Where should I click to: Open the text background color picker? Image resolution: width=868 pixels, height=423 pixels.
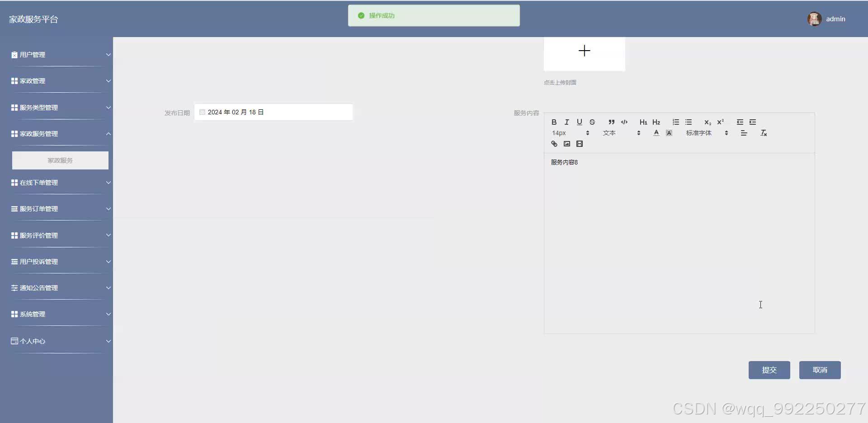point(669,133)
